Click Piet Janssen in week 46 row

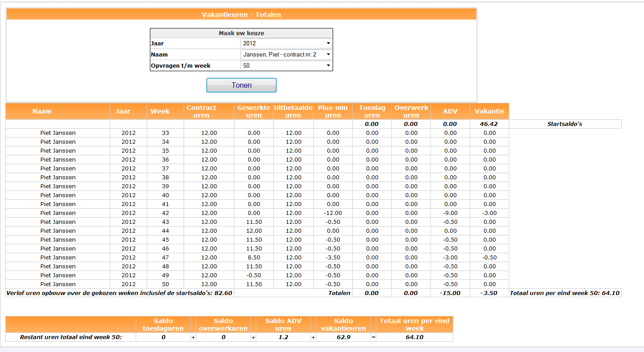[58, 248]
